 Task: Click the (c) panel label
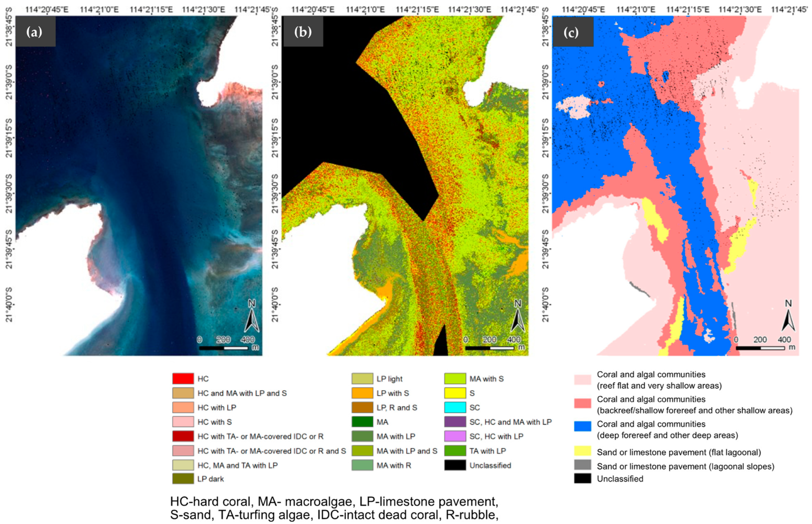click(x=573, y=31)
